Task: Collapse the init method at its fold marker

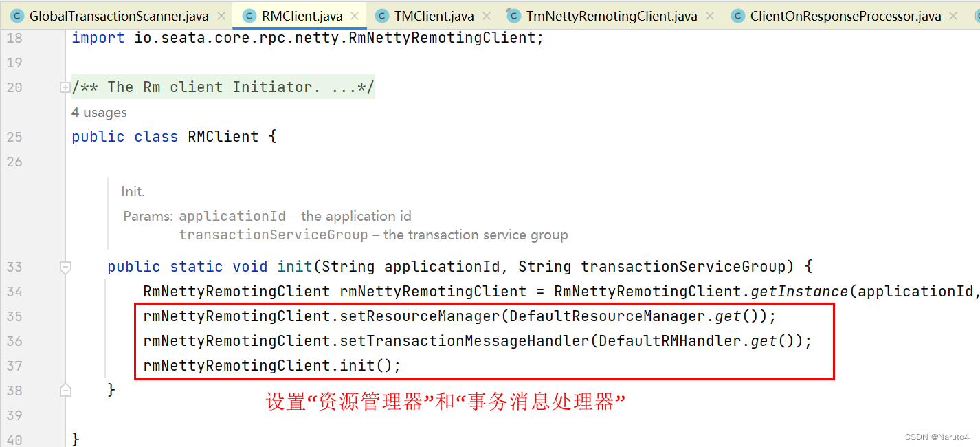Action: point(65,267)
